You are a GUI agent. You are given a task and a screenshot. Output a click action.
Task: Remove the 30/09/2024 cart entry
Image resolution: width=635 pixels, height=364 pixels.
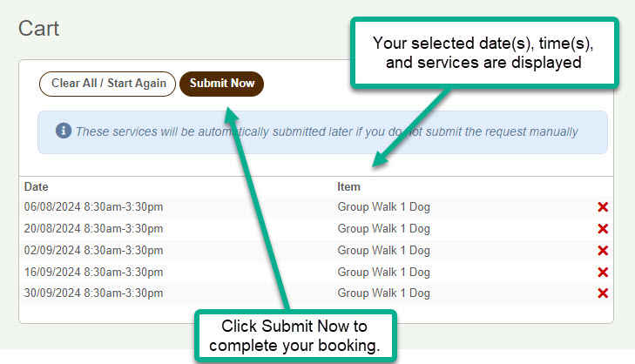coord(603,293)
